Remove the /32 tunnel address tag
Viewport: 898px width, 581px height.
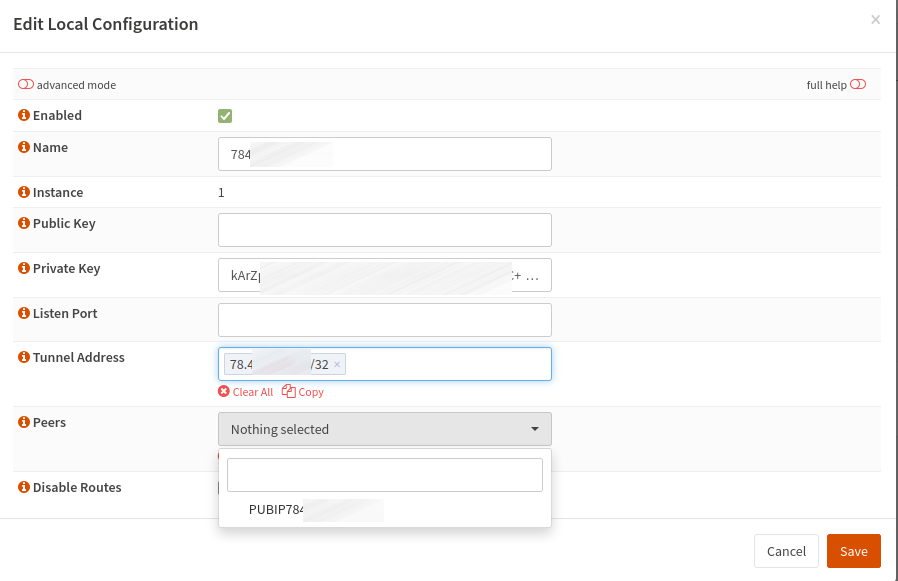(337, 365)
